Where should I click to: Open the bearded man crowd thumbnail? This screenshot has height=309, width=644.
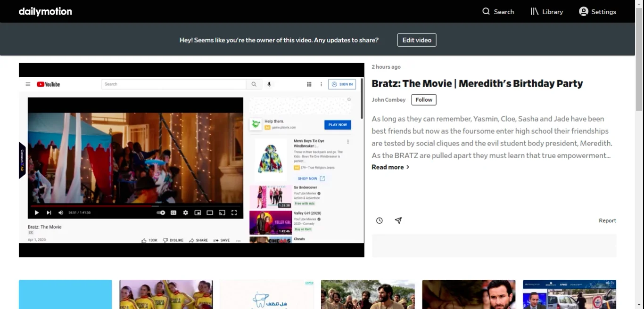[368, 294]
